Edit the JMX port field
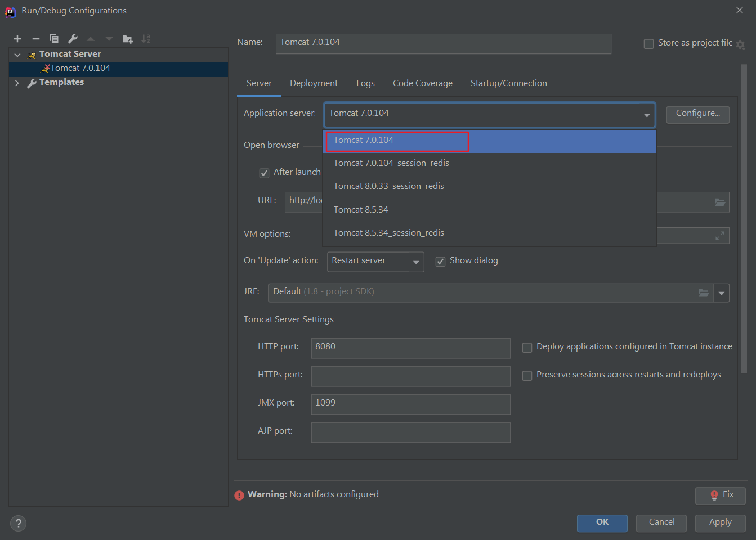Screen dimensions: 756x540 410,404
